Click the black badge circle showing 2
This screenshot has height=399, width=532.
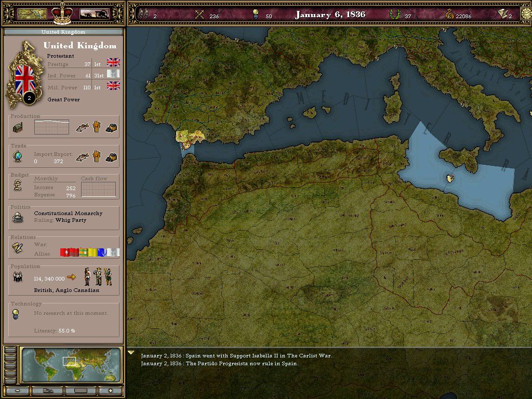point(29,98)
